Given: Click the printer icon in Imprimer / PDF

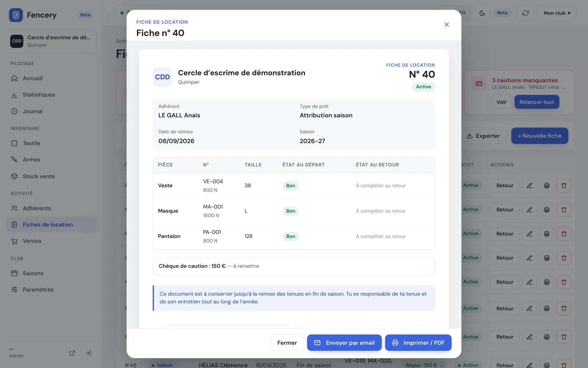Looking at the screenshot, I should pos(395,343).
